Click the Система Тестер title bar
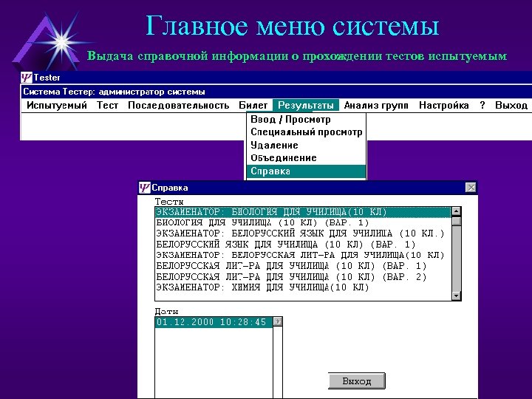Image resolution: width=532 pixels, height=399 pixels. 276,92
